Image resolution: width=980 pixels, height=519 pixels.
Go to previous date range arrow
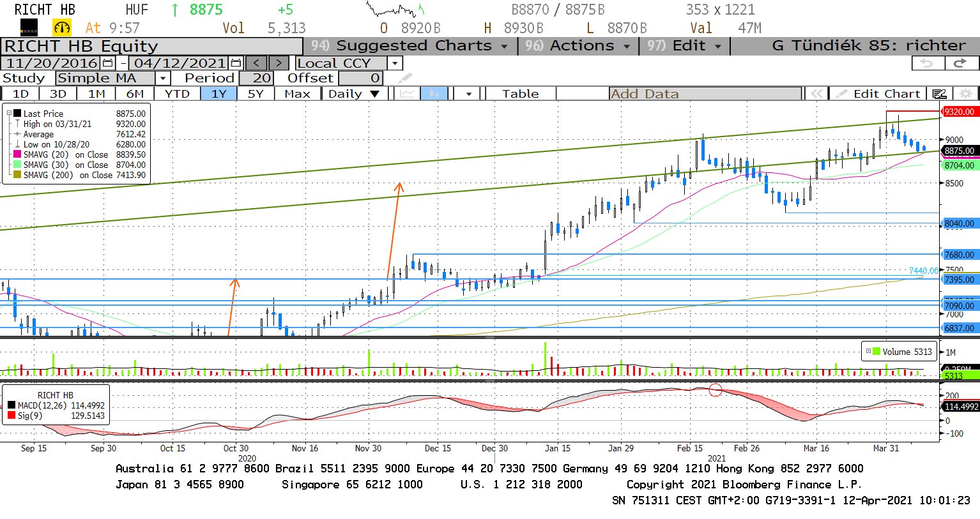coord(257,63)
